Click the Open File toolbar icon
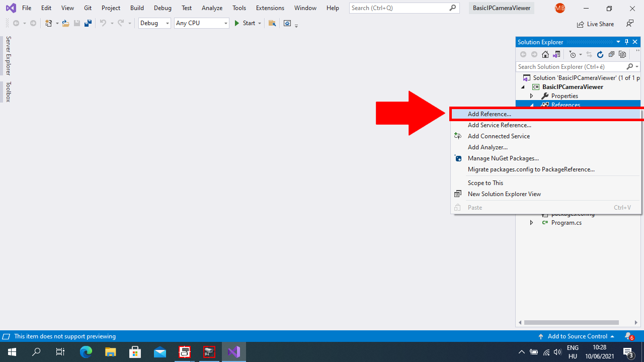The width and height of the screenshot is (644, 362). pos(65,23)
